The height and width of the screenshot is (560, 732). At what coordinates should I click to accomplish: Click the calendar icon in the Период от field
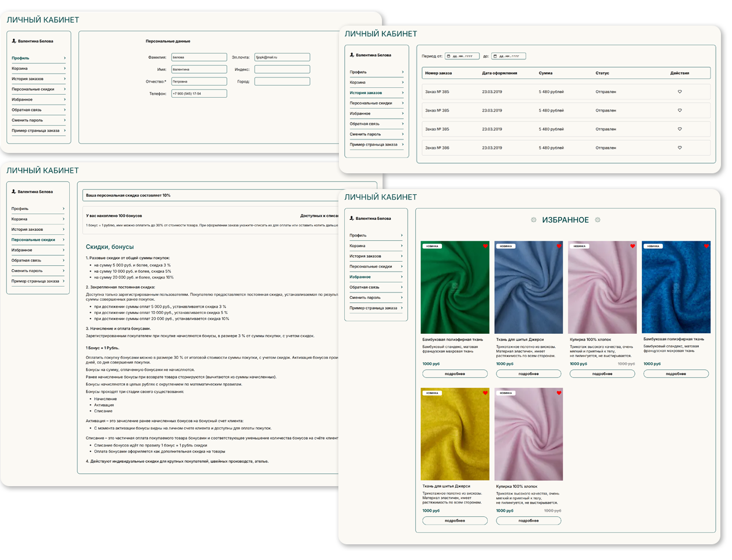point(448,56)
